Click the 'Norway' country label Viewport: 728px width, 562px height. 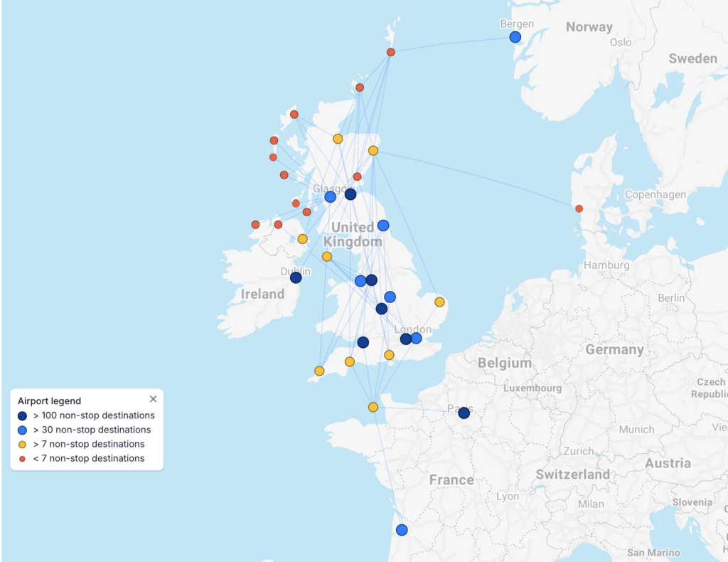589,27
